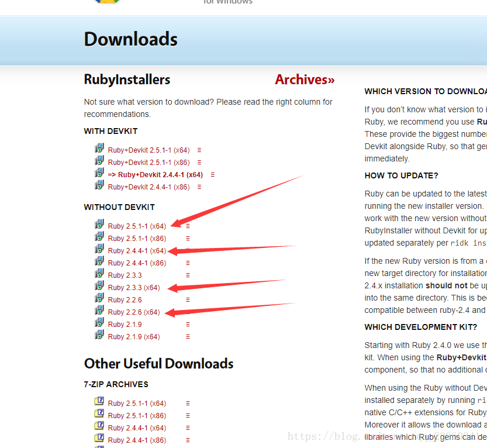
Task: Click installer icon beside Ruby+Devkit 2.5.1-1 (x64)
Action: pos(99,148)
